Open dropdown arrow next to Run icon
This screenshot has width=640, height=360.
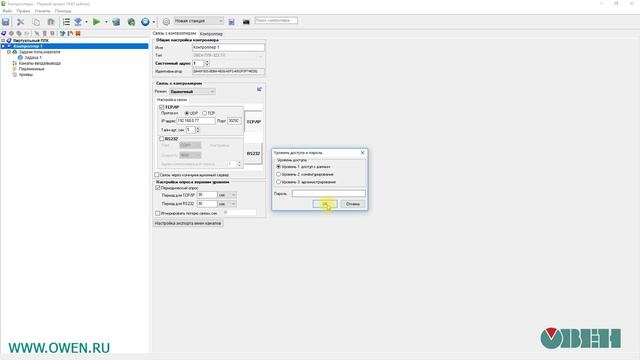coord(106,22)
